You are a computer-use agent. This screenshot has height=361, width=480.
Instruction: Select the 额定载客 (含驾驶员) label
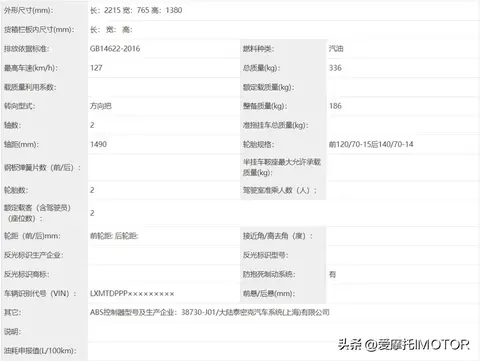[x=37, y=213]
